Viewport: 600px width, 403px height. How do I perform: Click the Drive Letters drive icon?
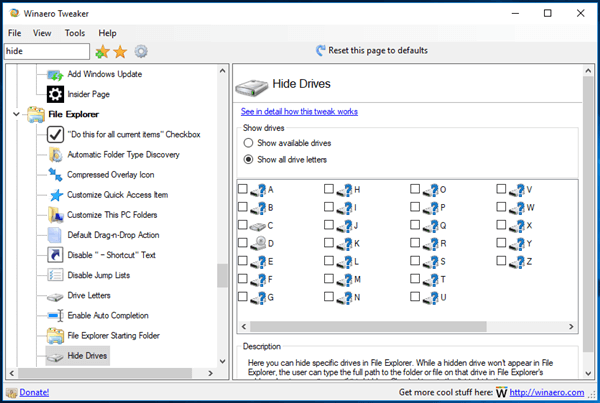(x=55, y=296)
